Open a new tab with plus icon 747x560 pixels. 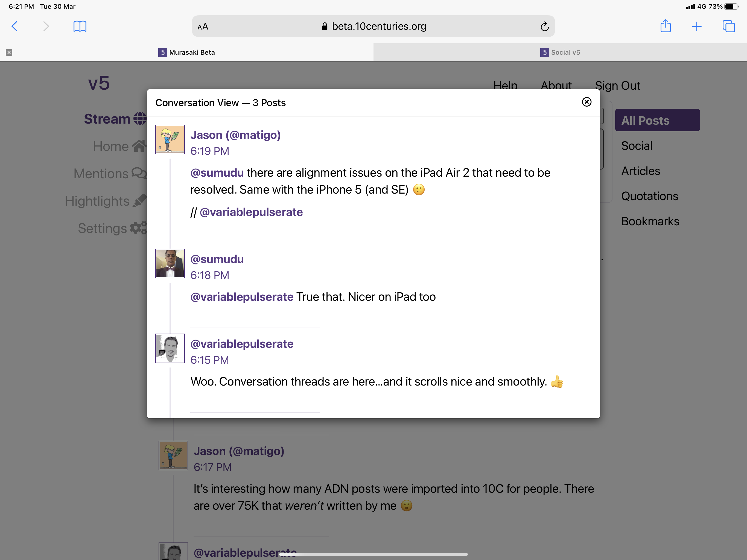tap(697, 26)
